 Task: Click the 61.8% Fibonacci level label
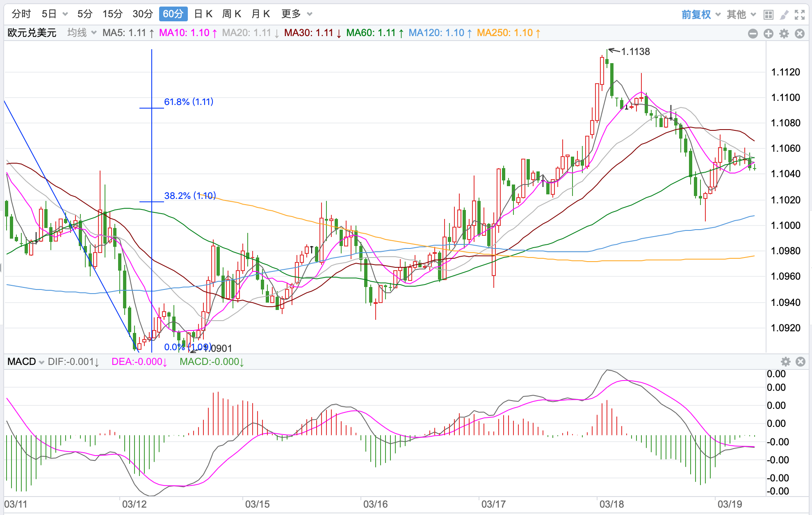pyautogui.click(x=189, y=102)
